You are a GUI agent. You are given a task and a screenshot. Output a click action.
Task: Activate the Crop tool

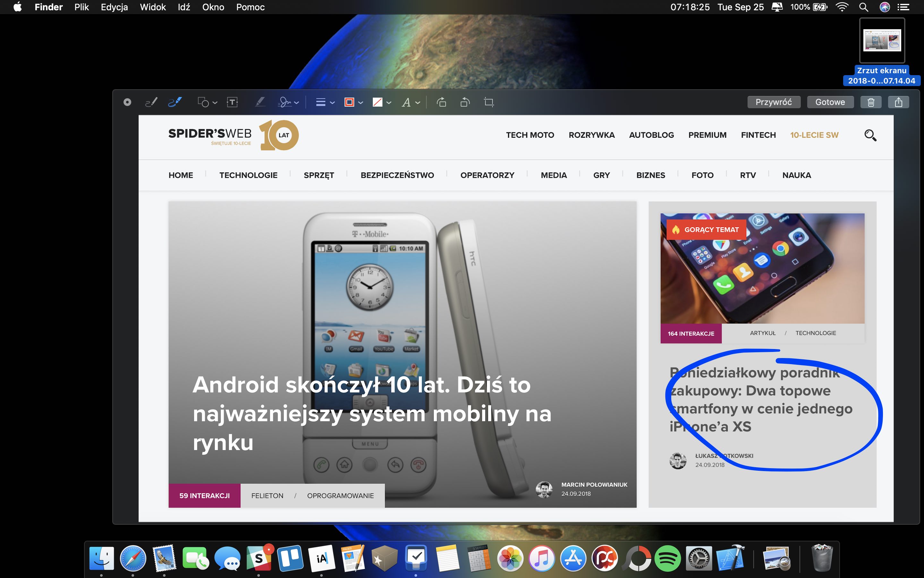pos(489,102)
